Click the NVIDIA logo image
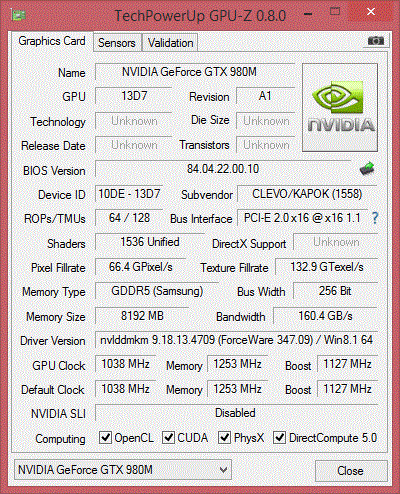Viewport: 400px width, 494px height. coord(340,108)
